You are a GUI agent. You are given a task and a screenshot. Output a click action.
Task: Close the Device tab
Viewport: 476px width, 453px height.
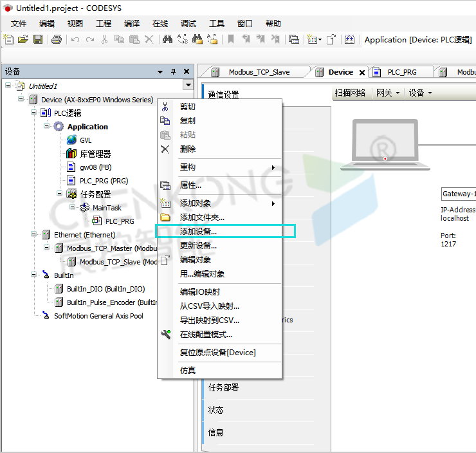click(362, 73)
